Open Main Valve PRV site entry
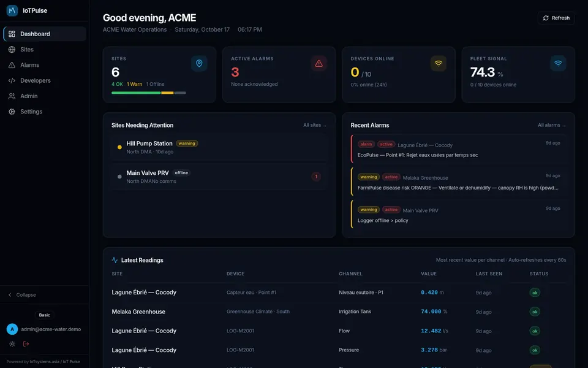 pyautogui.click(x=219, y=177)
